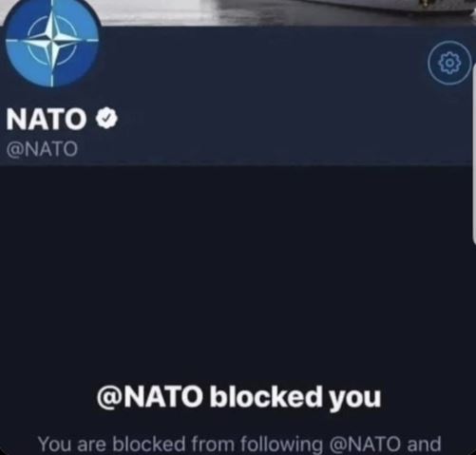Click the empty dark area below the handle
This screenshot has width=476, height=455.
[238, 269]
